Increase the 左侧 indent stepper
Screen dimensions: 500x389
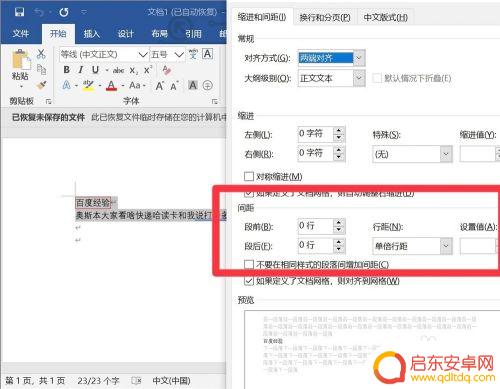click(339, 130)
